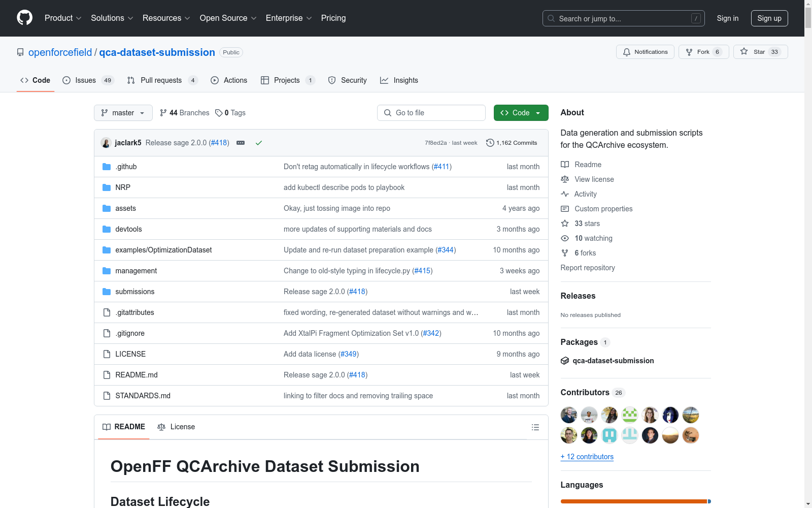The image size is (812, 508).
Task: Open the NRP folder
Action: pyautogui.click(x=123, y=187)
